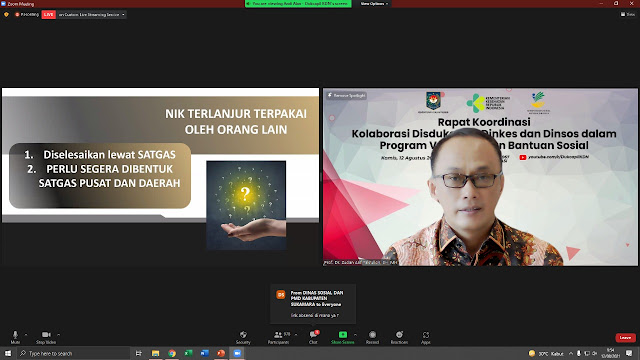The image size is (640, 360).
Task: Open Word from taskbar
Action: (204, 353)
